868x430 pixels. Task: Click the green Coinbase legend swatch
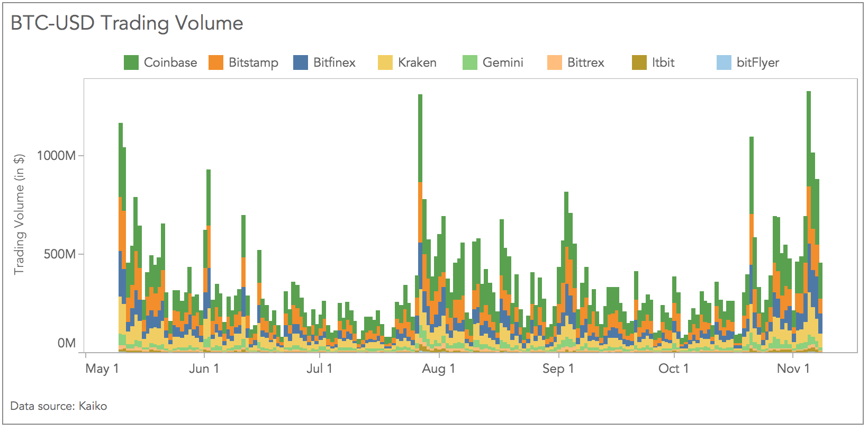click(x=131, y=62)
